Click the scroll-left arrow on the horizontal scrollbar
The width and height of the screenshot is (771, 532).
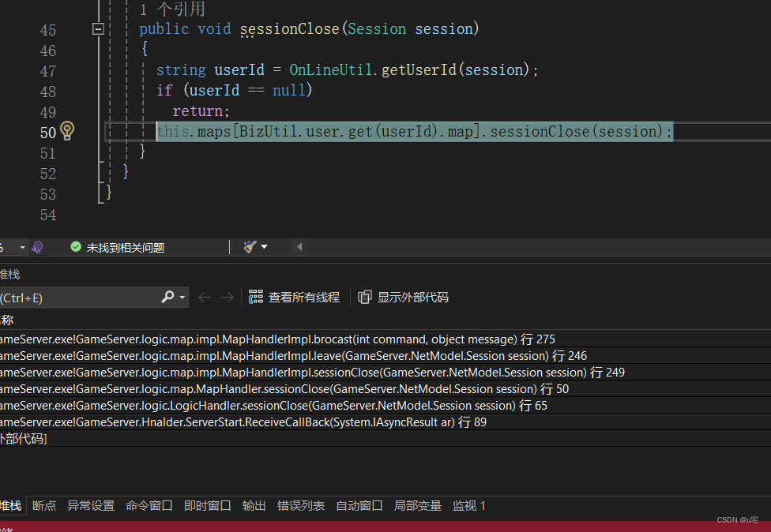[299, 247]
